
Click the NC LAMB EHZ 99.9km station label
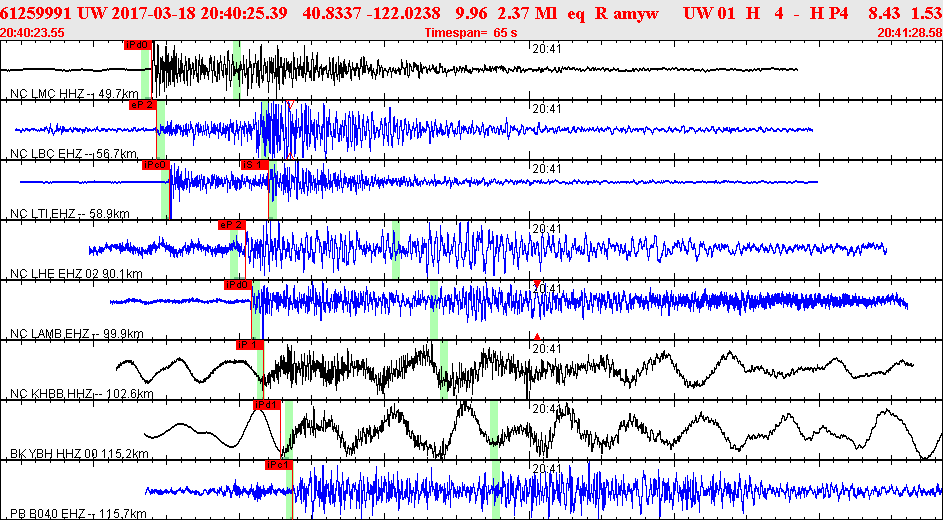(x=78, y=334)
